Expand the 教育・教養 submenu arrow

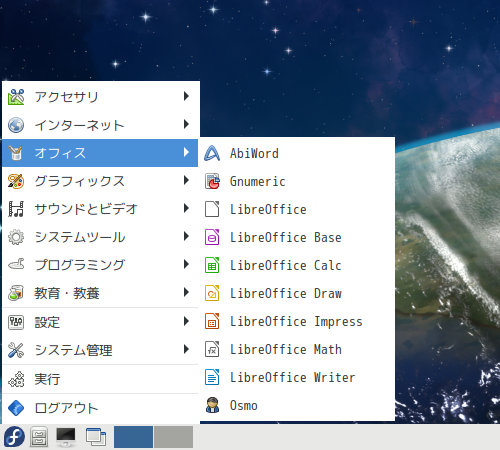click(x=186, y=292)
